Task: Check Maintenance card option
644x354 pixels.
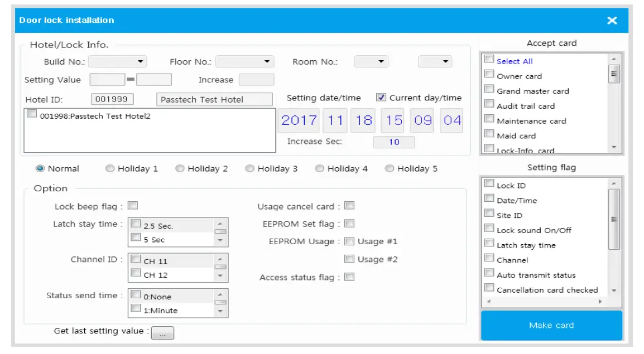Action: click(489, 119)
